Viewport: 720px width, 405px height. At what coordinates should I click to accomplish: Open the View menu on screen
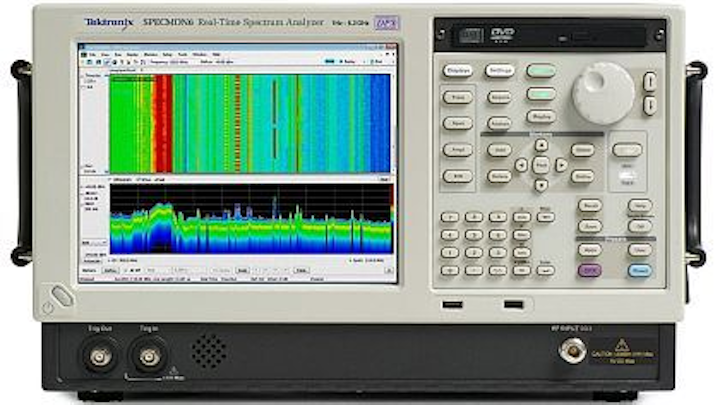coord(105,55)
